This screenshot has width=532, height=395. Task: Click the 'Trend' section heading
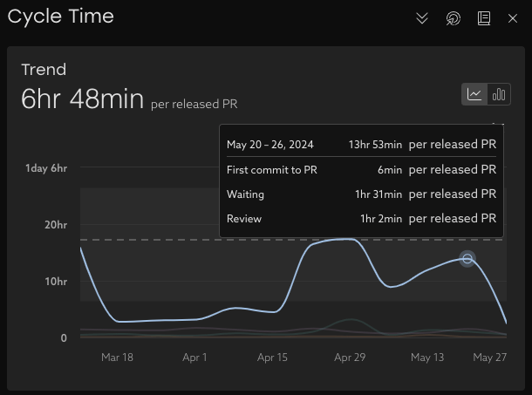(44, 70)
